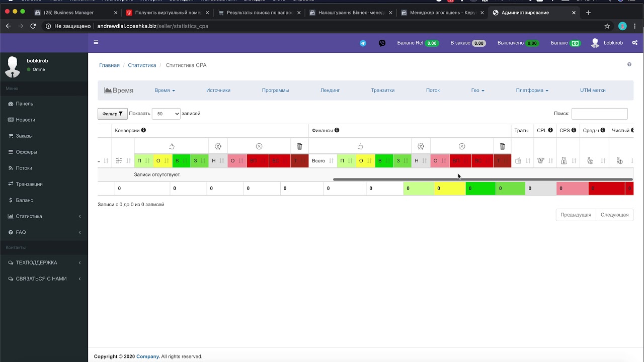Click wallet icon in Траты column
The height and width of the screenshot is (362, 644).
tap(518, 161)
